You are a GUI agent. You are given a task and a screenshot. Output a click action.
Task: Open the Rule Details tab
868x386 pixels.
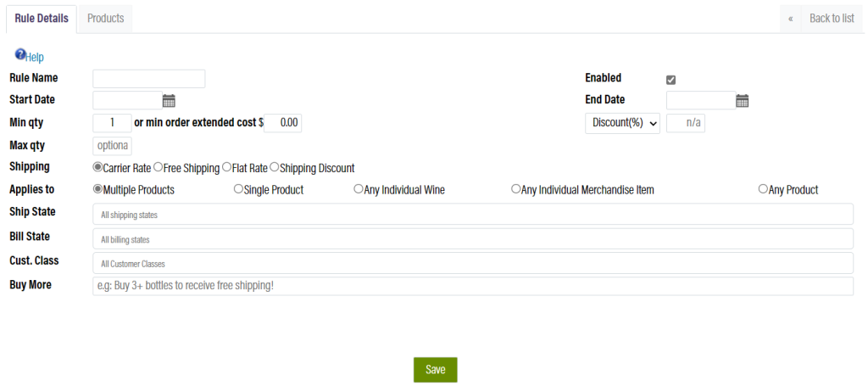tap(42, 19)
